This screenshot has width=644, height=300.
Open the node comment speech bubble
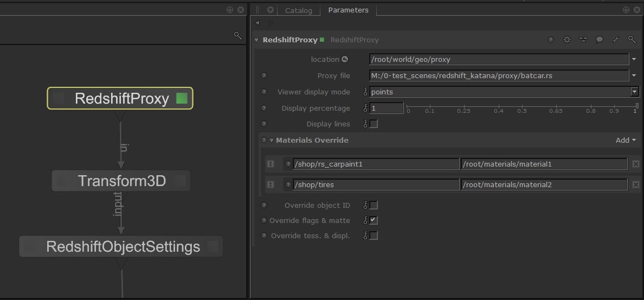click(599, 40)
